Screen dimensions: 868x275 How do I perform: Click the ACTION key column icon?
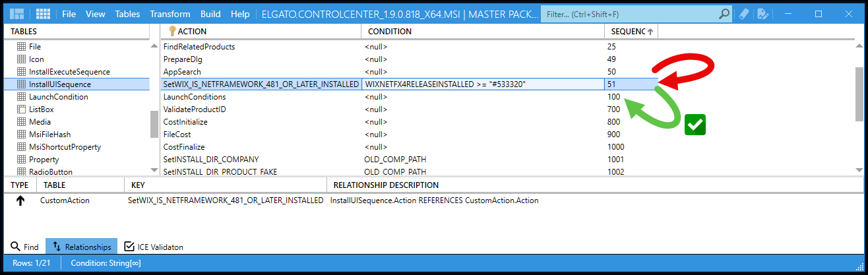172,31
